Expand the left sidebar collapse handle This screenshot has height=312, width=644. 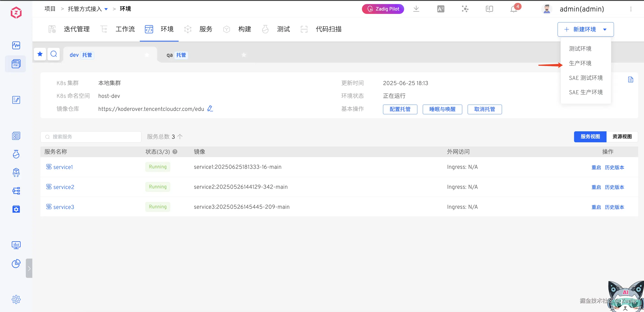(29, 268)
